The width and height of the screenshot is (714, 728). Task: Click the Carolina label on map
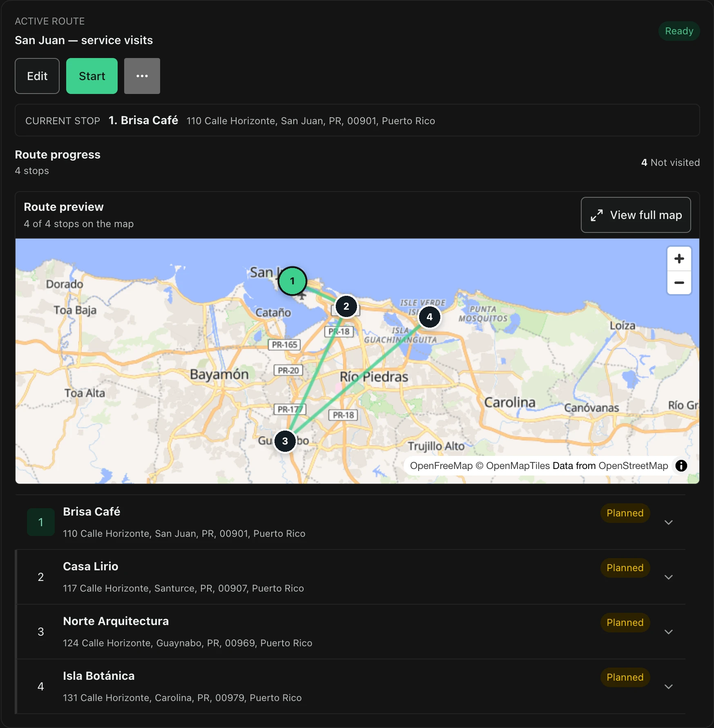(x=510, y=402)
